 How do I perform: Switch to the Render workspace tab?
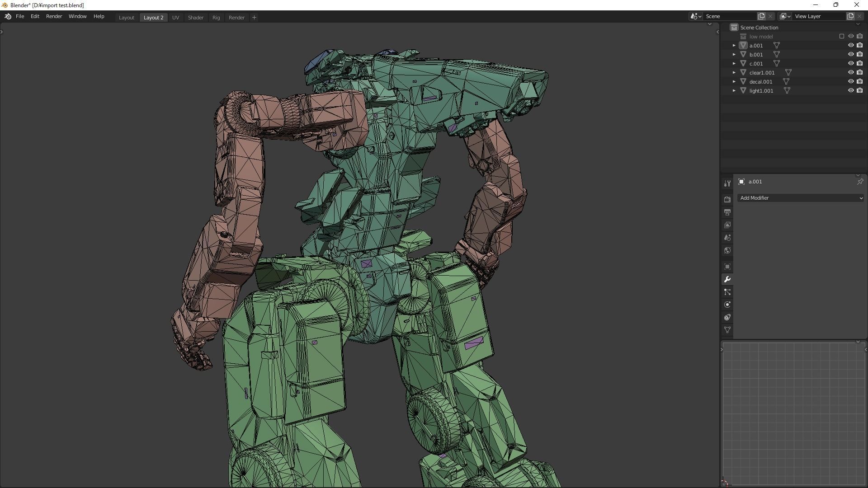236,18
